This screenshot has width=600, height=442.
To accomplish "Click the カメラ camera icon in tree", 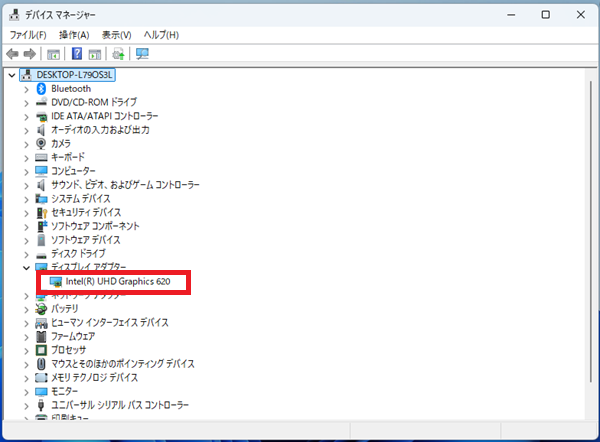I will click(x=41, y=144).
